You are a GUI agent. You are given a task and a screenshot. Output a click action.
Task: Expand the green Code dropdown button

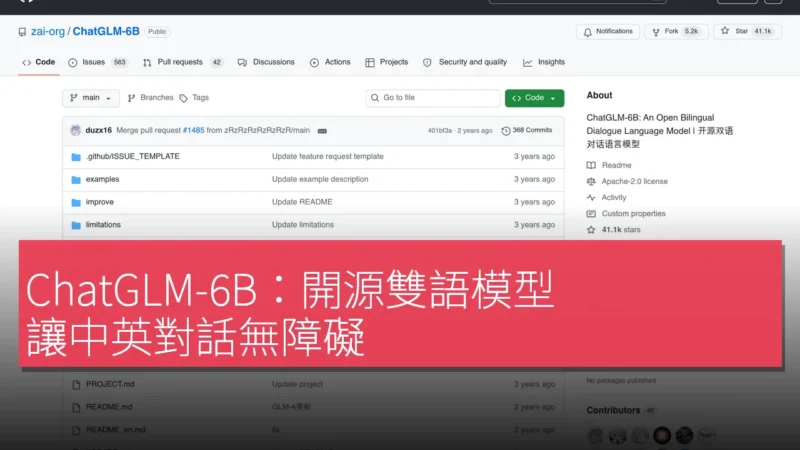point(534,98)
